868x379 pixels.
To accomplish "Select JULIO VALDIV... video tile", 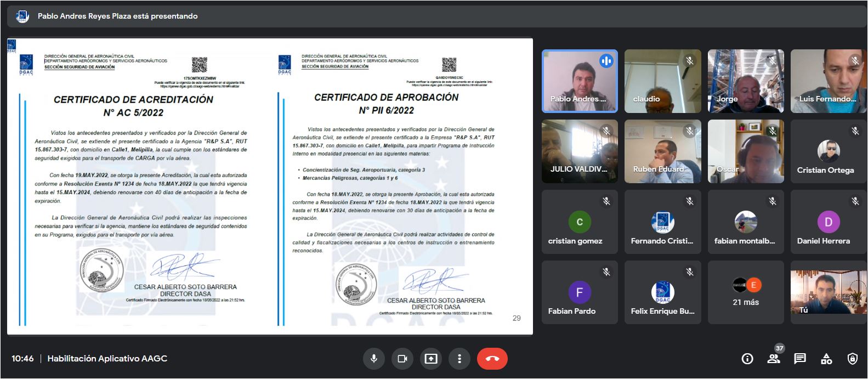I will (x=580, y=151).
